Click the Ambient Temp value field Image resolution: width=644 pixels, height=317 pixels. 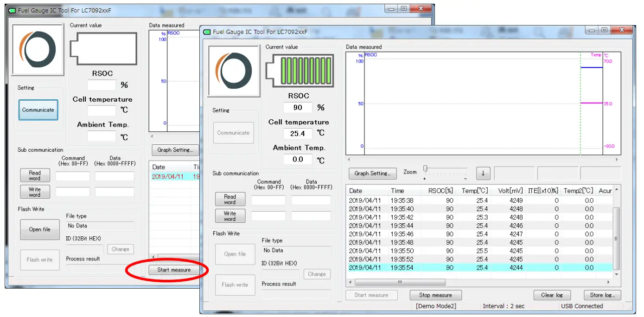[x=298, y=159]
